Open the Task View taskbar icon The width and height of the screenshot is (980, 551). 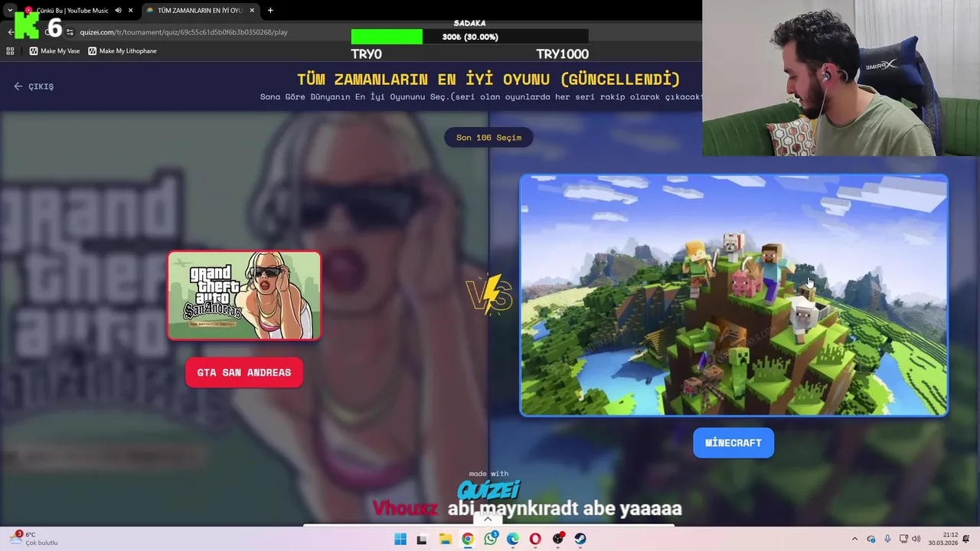[421, 540]
